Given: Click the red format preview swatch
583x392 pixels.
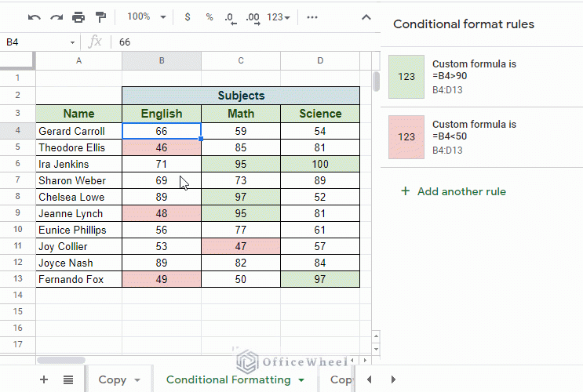Looking at the screenshot, I should (406, 136).
